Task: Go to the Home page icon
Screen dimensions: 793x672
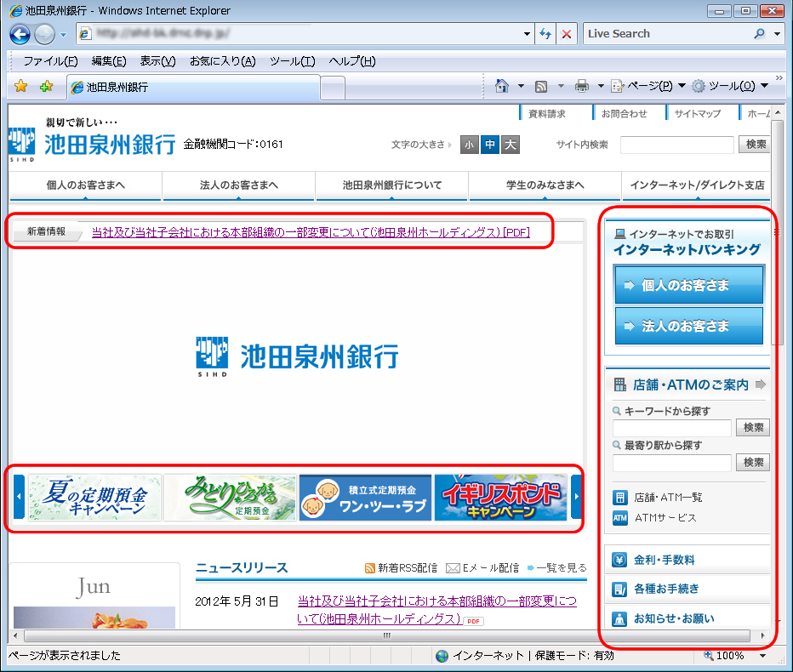Action: coord(502,87)
